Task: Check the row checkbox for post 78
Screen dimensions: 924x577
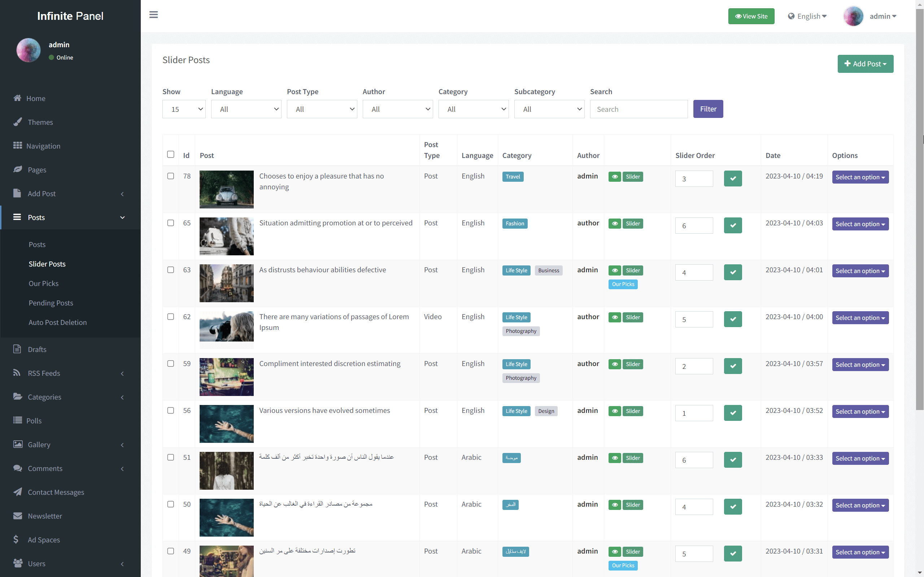Action: pyautogui.click(x=171, y=176)
